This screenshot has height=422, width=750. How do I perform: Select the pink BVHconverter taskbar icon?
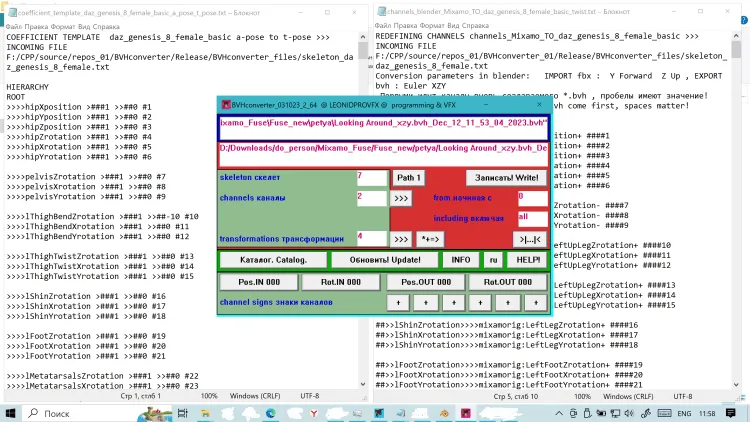(x=465, y=413)
